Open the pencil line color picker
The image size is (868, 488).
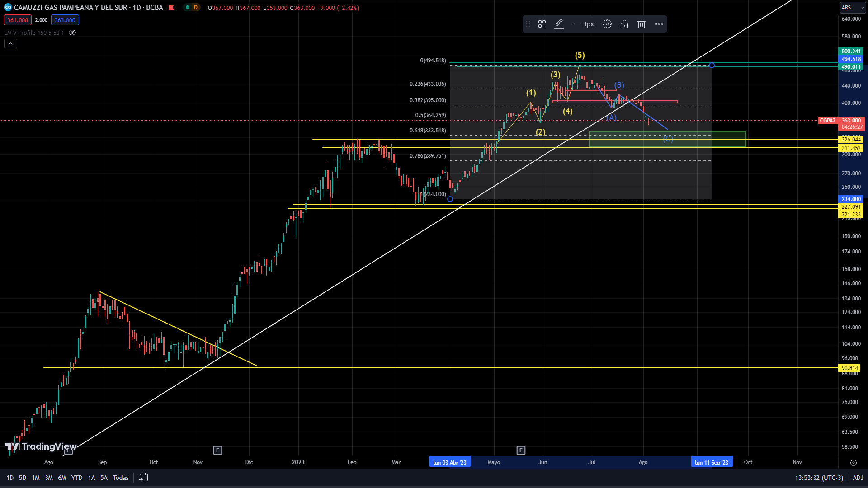559,24
